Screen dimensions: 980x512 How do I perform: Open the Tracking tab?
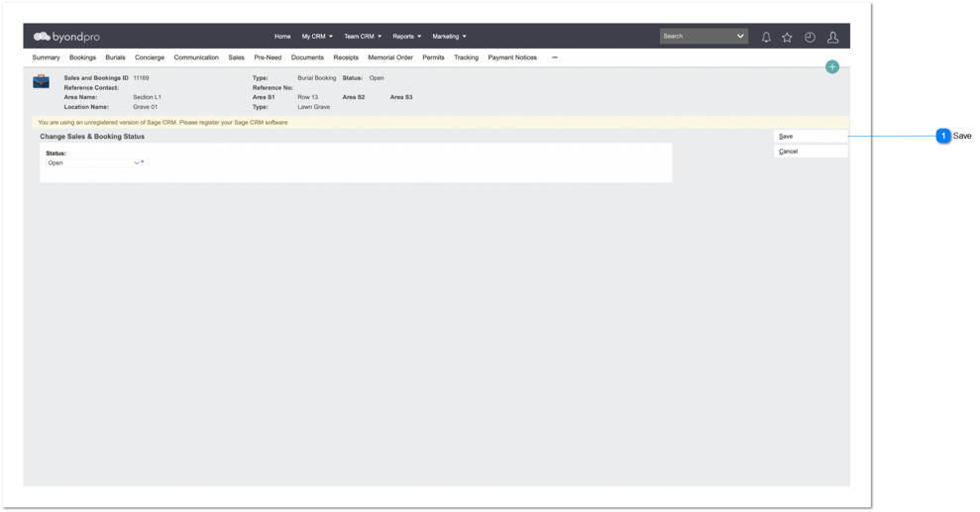pyautogui.click(x=466, y=57)
